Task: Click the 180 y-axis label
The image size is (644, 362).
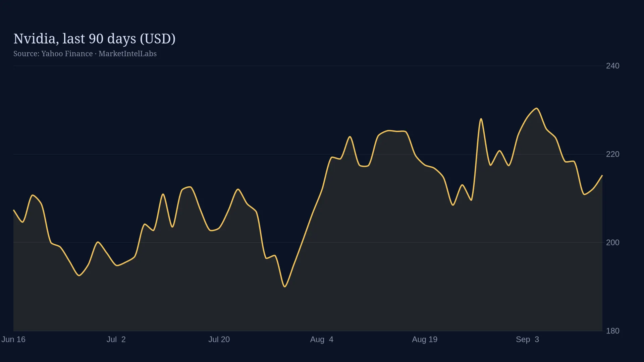Action: (612, 331)
